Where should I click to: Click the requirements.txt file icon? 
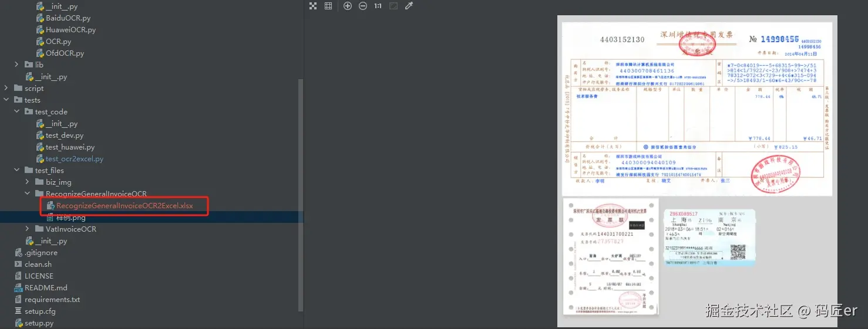tap(19, 300)
